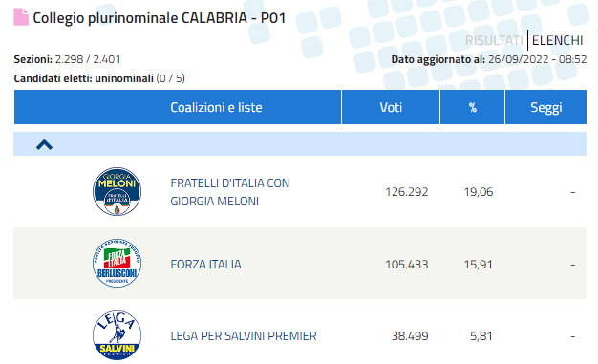598x364 pixels.
Task: Click the Collegio plurinominale CALABRIA - P01 heading
Action: point(160,18)
